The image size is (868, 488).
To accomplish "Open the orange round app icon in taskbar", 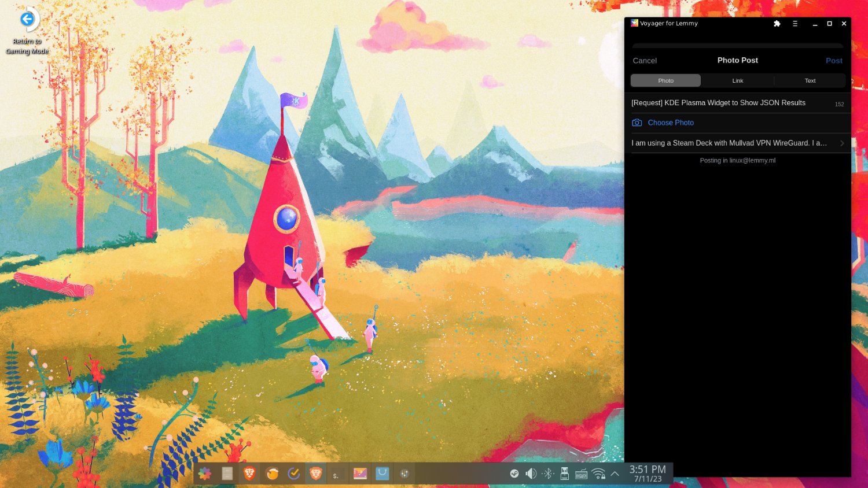I will pyautogui.click(x=272, y=474).
